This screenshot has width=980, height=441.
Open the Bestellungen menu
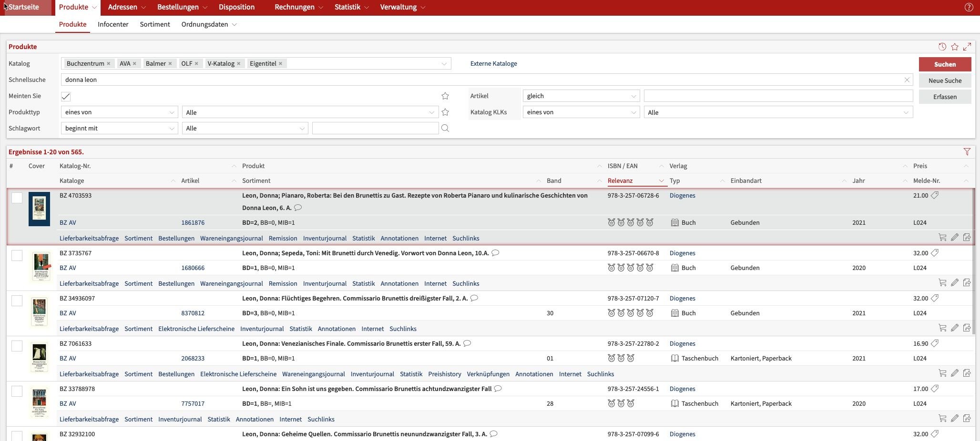coord(182,7)
